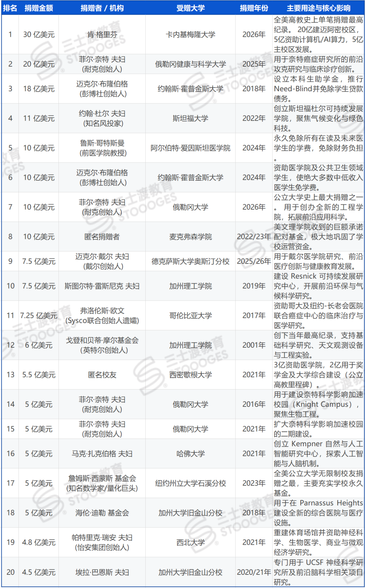Click description starting '3亿资助医学院'
365x588 pixels.
tap(318, 375)
